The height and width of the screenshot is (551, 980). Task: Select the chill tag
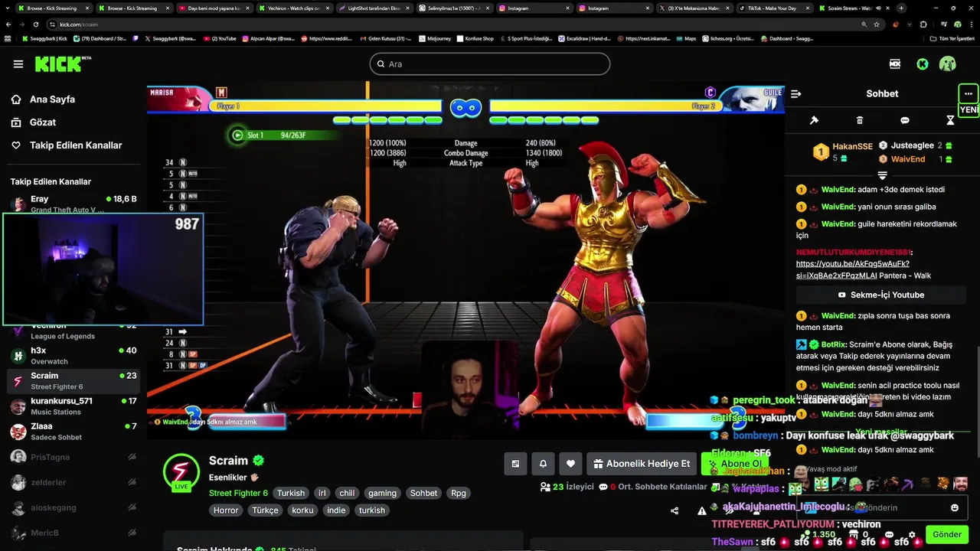[x=347, y=493]
